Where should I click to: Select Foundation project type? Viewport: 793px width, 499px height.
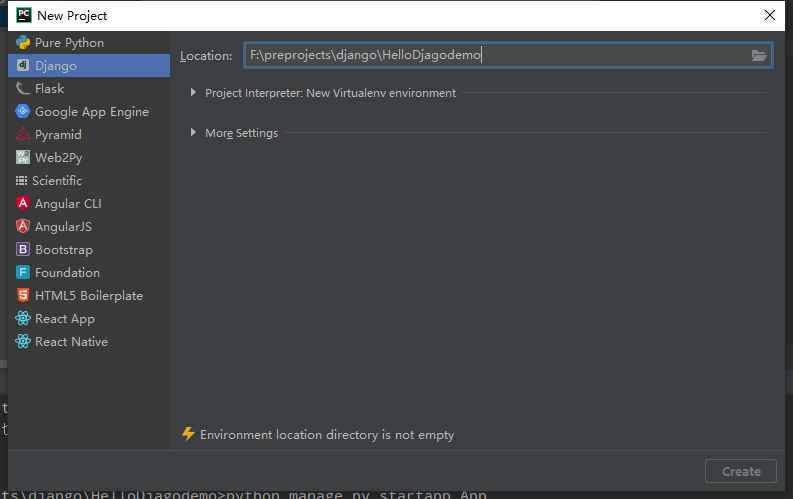pyautogui.click(x=89, y=272)
